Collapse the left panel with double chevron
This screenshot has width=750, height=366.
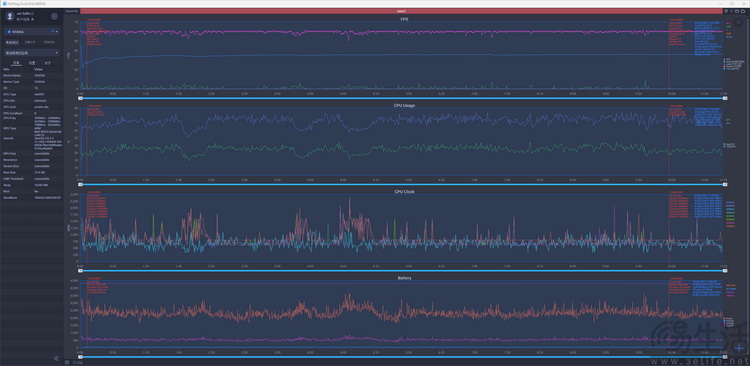coord(56,358)
